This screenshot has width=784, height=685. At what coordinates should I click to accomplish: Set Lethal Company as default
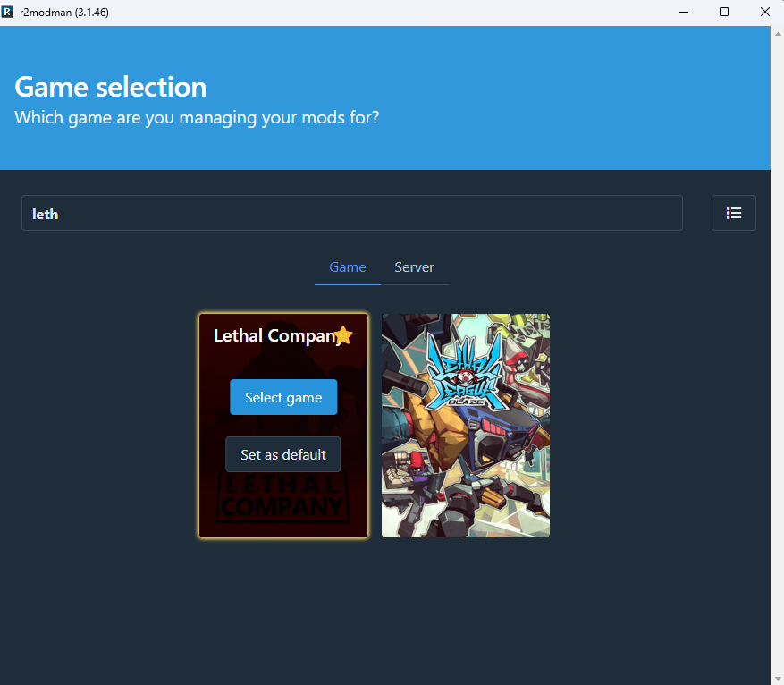coord(283,454)
